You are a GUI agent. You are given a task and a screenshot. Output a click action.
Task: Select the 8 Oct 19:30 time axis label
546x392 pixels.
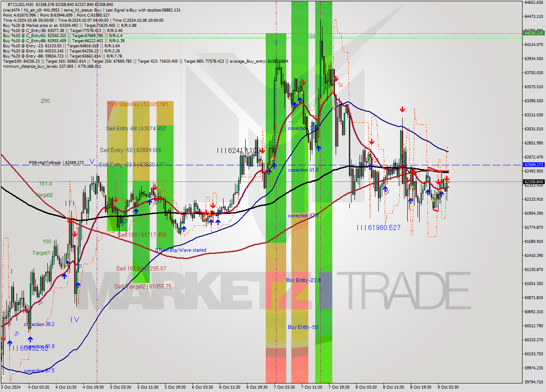(x=421, y=387)
